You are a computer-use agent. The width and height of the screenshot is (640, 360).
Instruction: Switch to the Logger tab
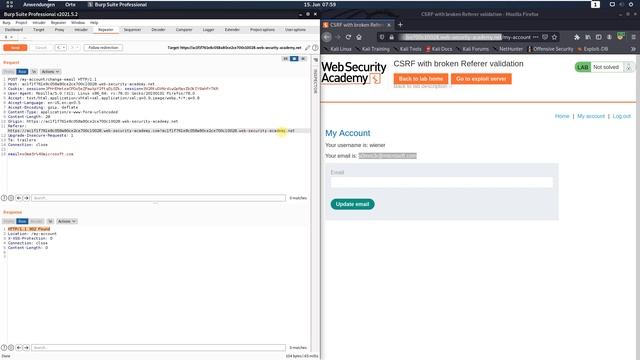point(209,30)
